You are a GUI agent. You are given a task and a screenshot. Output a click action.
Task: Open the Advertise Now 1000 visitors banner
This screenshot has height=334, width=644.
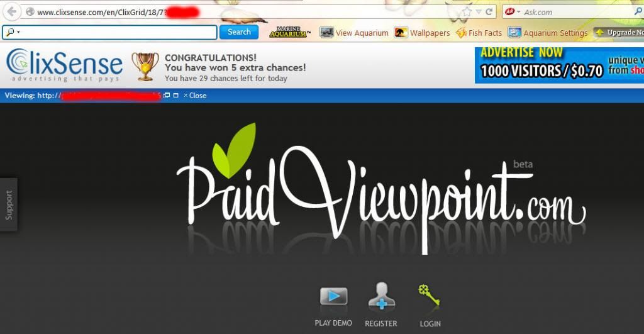[x=559, y=65]
